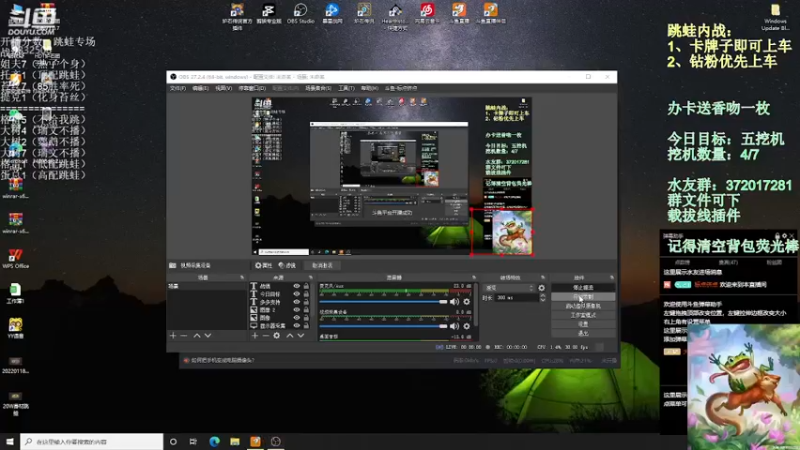
Task: Open Microsoft Edge from the taskbar
Action: coord(214,441)
